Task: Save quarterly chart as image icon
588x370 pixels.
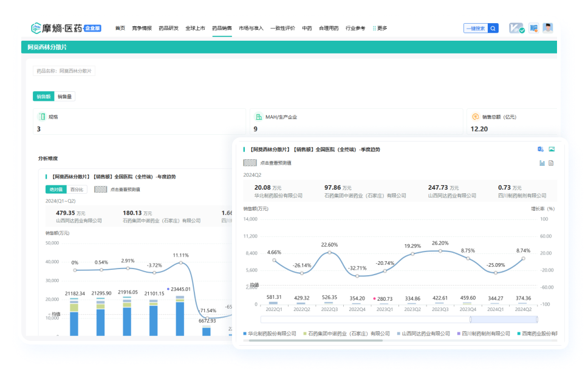Action: 552,149
